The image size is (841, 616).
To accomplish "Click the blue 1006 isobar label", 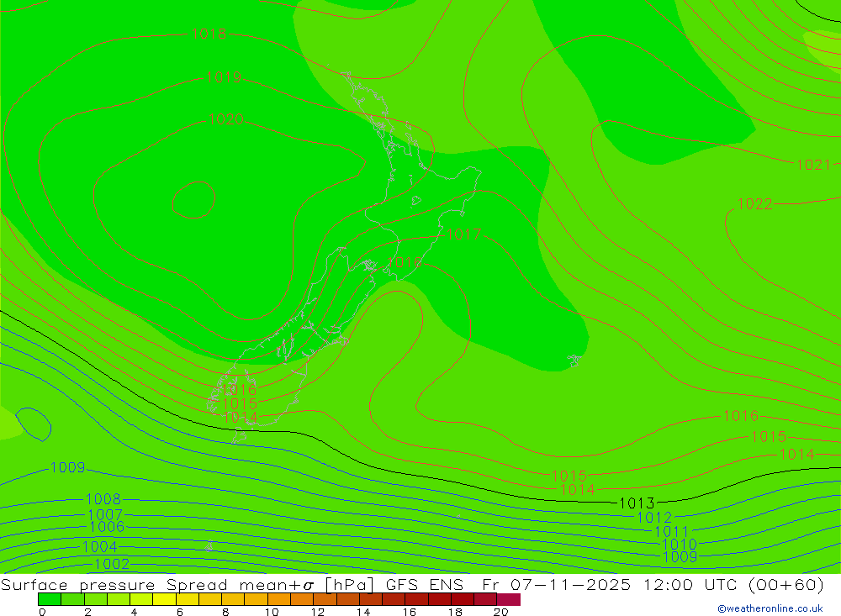I will (x=108, y=527).
